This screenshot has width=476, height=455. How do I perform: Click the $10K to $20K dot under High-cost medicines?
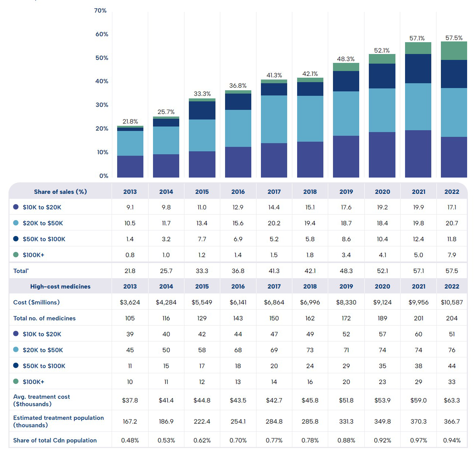click(16, 334)
